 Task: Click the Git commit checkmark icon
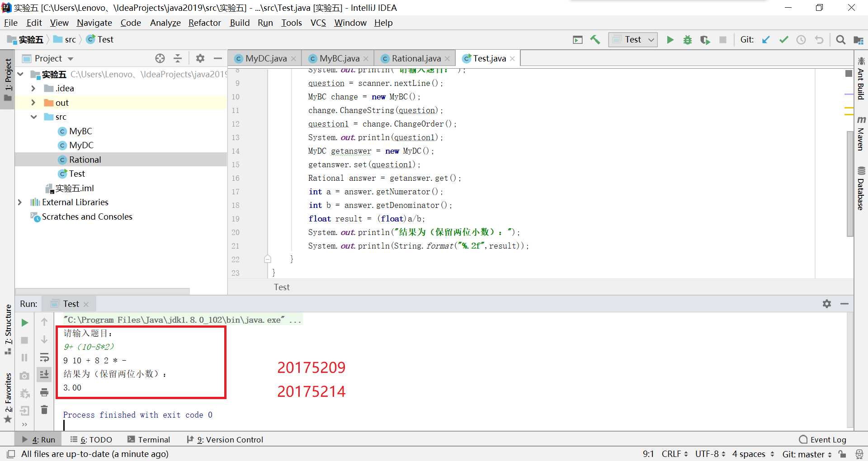point(783,40)
